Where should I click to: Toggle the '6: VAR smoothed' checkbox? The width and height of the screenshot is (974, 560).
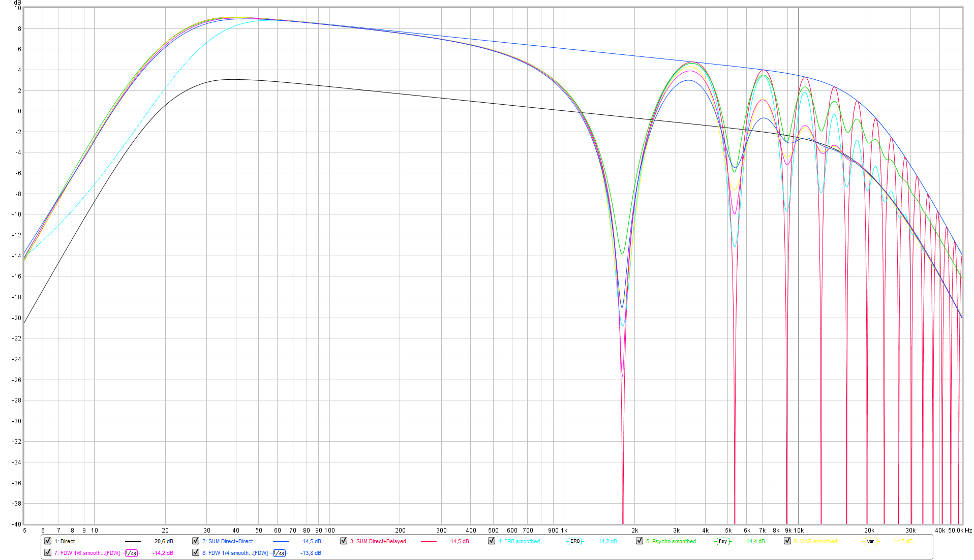[787, 541]
